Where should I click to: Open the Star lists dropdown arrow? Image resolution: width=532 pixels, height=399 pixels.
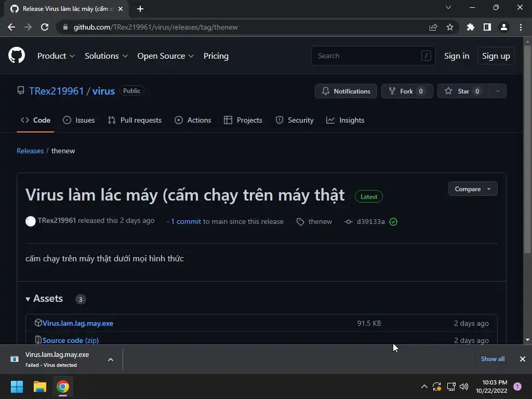tap(498, 91)
